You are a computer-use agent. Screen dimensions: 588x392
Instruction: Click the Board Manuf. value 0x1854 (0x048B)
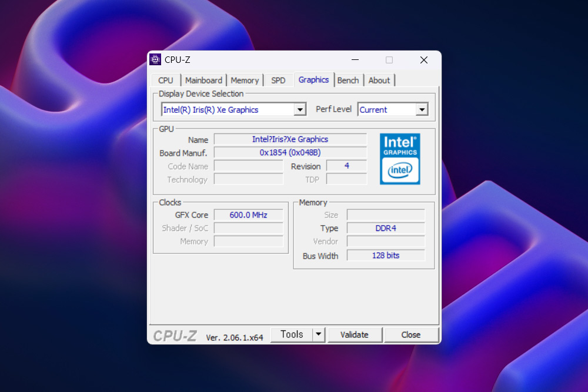point(290,153)
